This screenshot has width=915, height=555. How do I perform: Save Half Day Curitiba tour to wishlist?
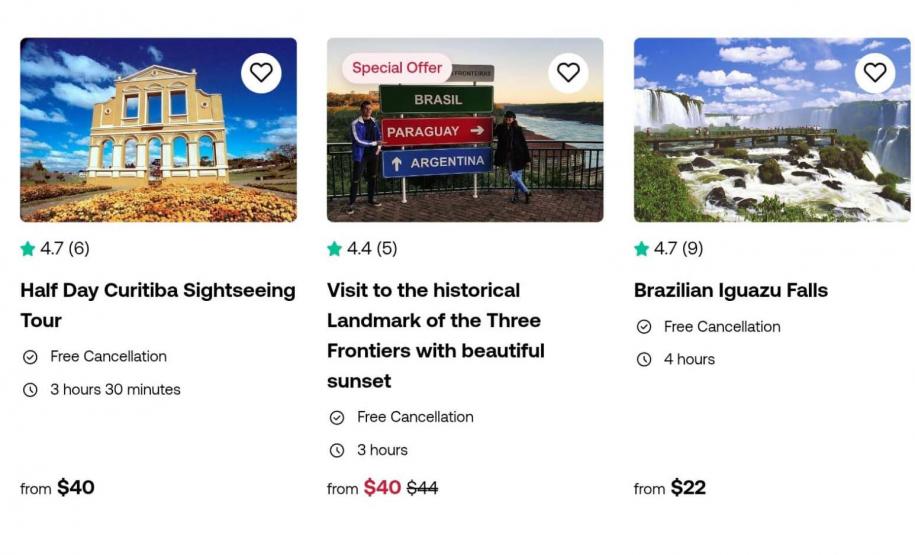tap(261, 73)
